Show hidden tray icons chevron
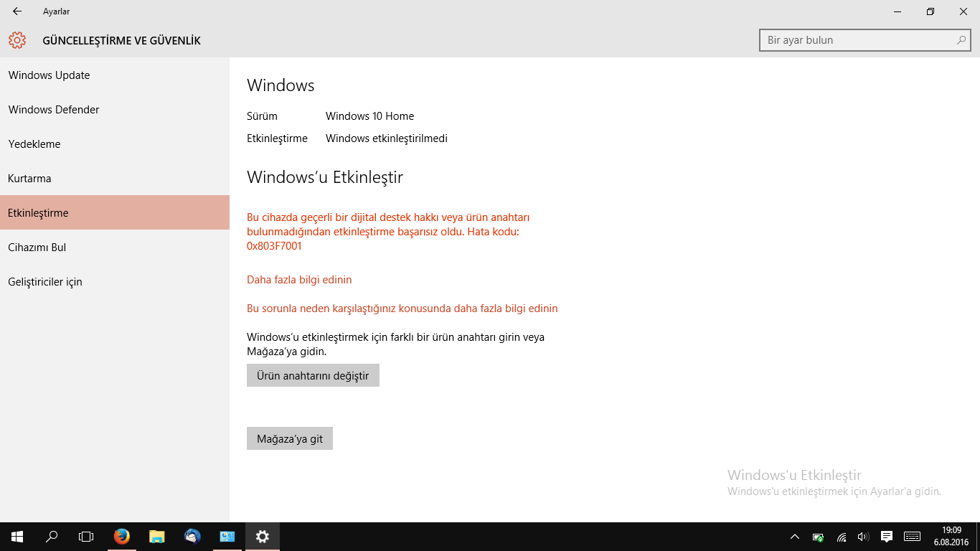This screenshot has width=980, height=551. click(x=795, y=537)
